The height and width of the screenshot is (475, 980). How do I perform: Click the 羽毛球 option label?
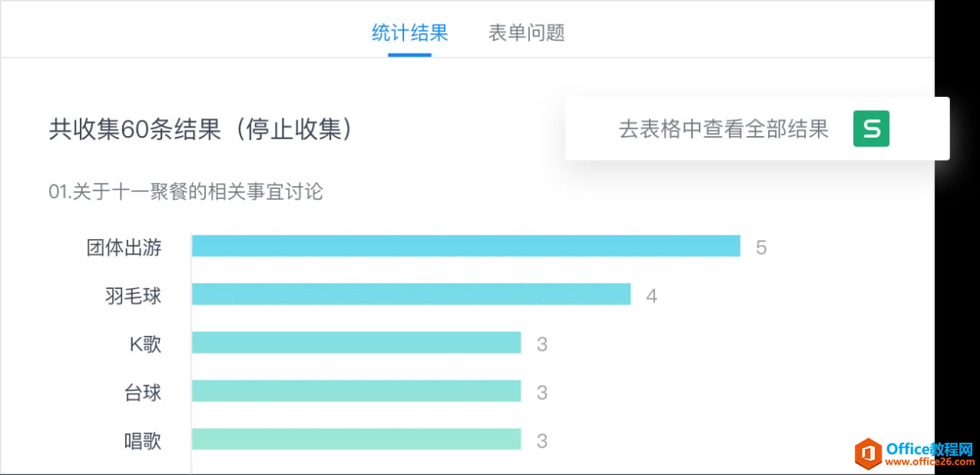pyautogui.click(x=133, y=296)
